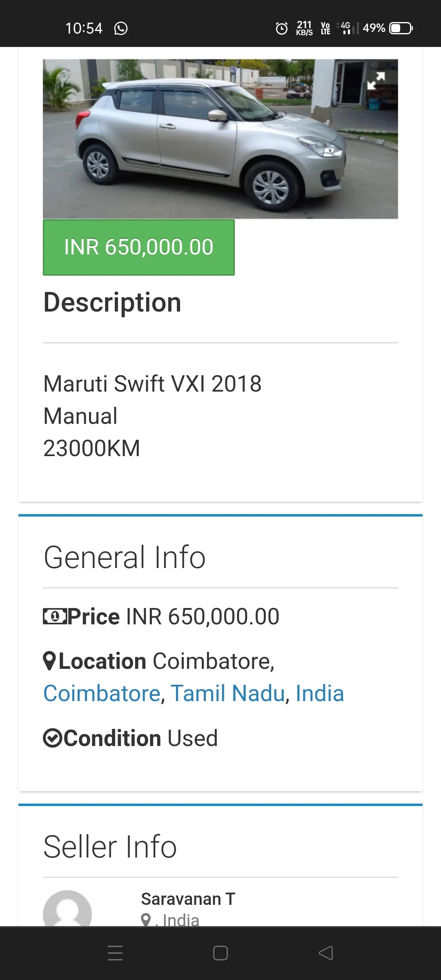
Task: Tap the seller avatar placeholder
Action: point(67,909)
